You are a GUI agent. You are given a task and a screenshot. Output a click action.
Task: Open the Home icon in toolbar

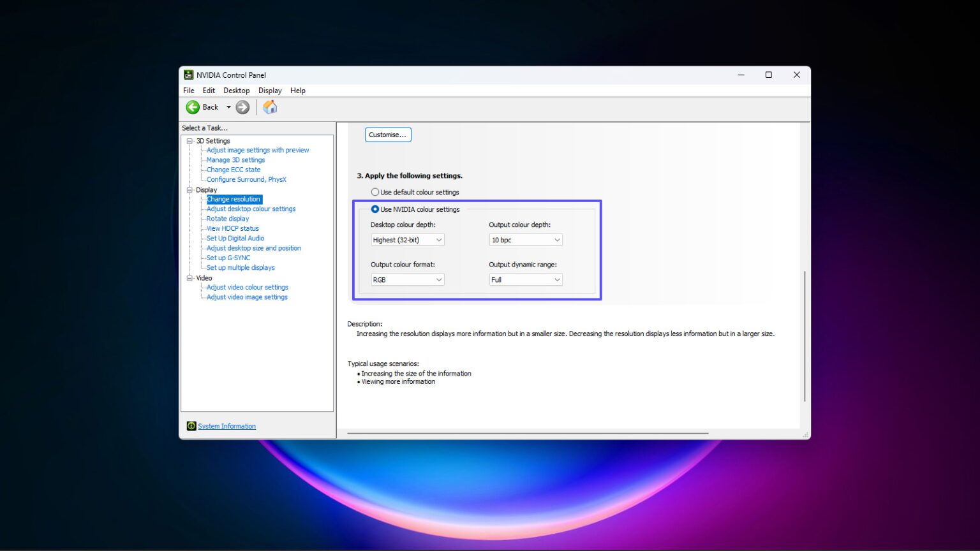point(270,107)
